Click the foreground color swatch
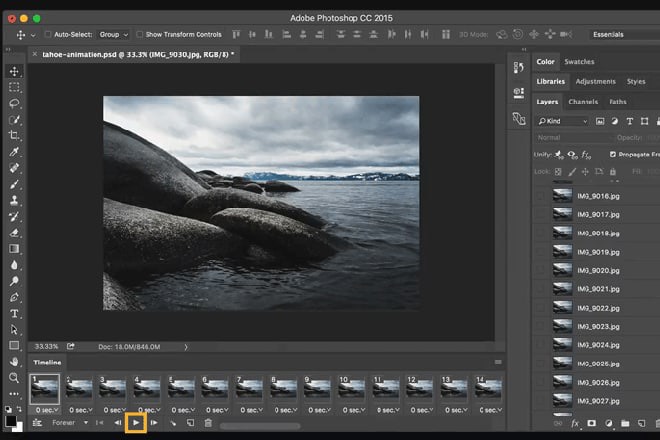Viewport: 660px width, 440px height. pos(11,421)
